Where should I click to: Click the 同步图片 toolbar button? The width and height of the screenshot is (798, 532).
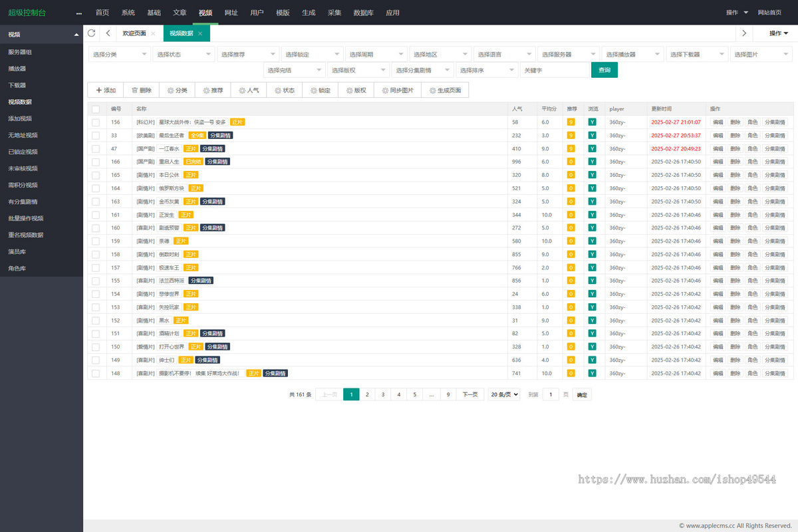coord(397,90)
